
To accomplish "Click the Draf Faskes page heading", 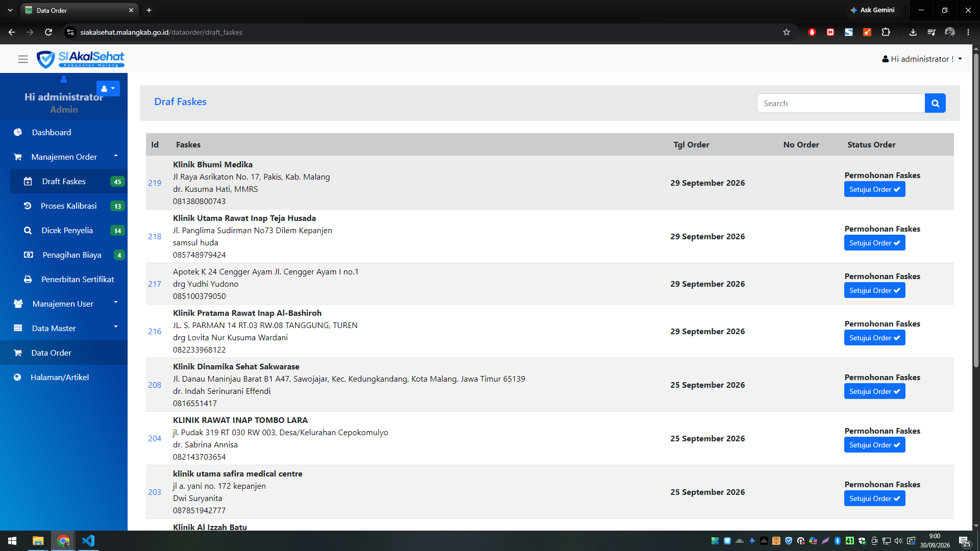I will (x=180, y=102).
